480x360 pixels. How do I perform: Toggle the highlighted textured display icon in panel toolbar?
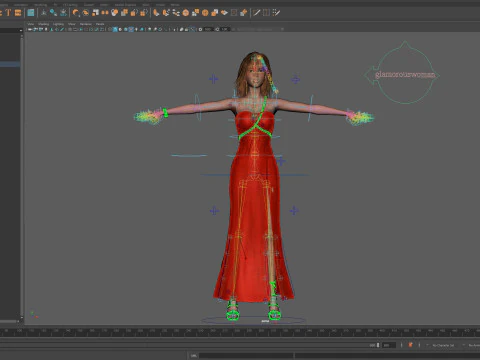coord(131,29)
